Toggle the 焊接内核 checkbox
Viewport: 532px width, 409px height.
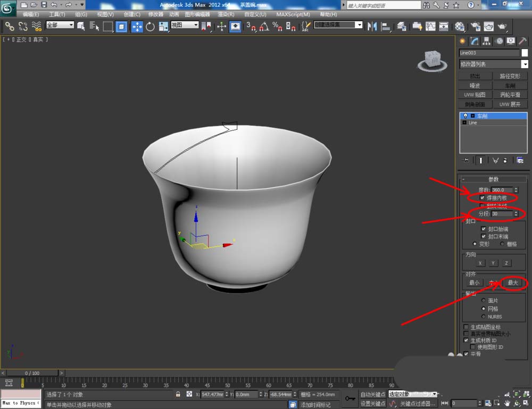pos(482,197)
